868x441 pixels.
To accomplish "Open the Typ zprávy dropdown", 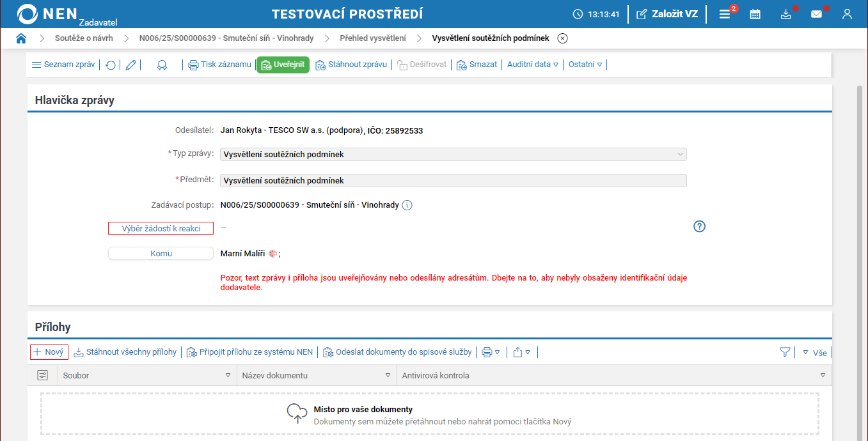I will (x=453, y=154).
